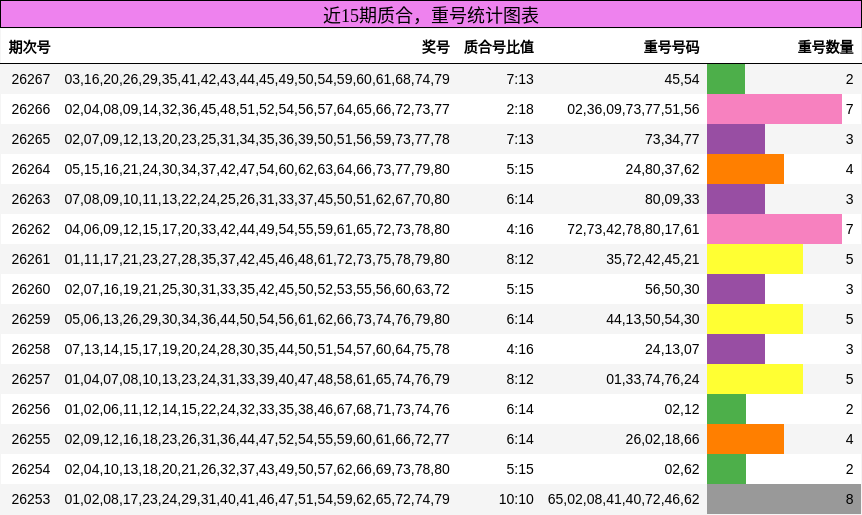Select period number 26256
The height and width of the screenshot is (515, 862).
tap(31, 409)
